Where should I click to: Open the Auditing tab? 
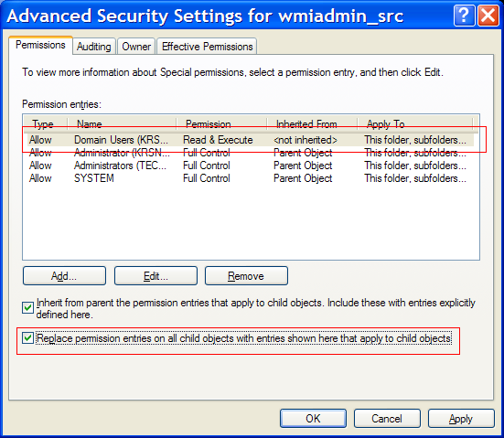94,47
